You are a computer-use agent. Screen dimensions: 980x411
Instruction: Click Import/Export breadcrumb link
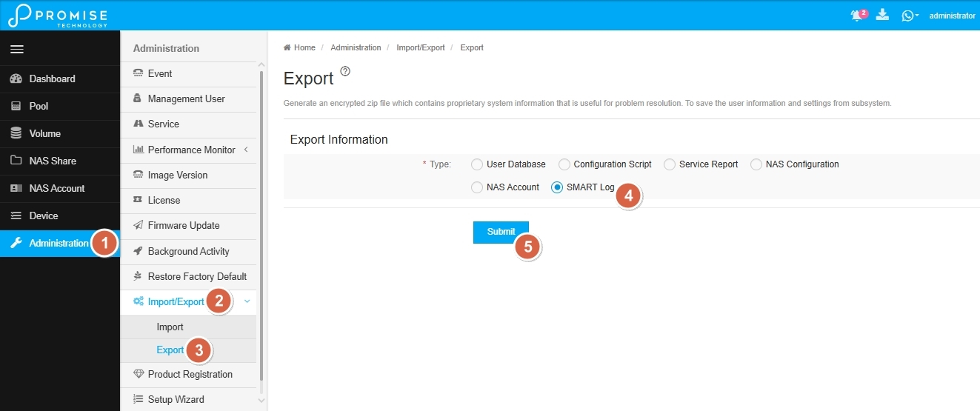click(421, 47)
